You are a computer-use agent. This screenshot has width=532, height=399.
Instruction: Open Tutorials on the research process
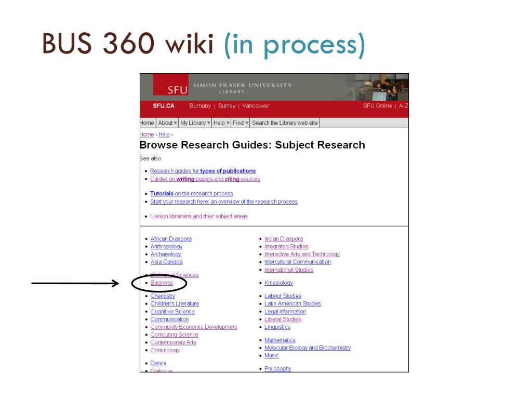(192, 193)
